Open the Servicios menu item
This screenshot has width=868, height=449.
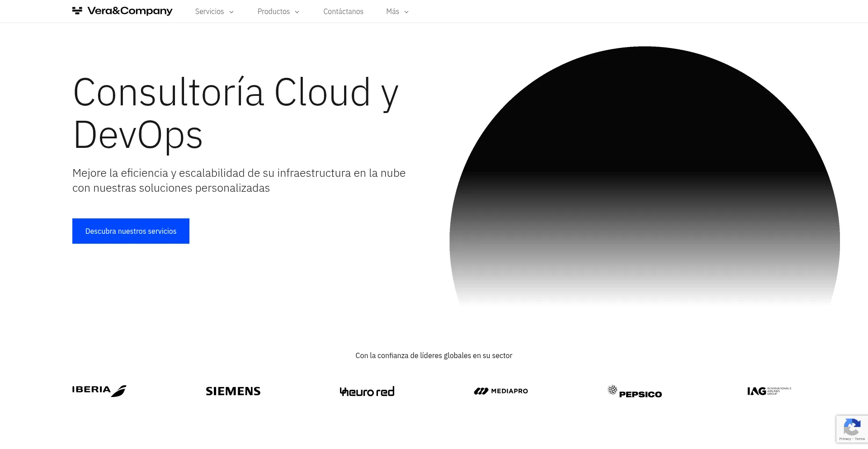[209, 12]
